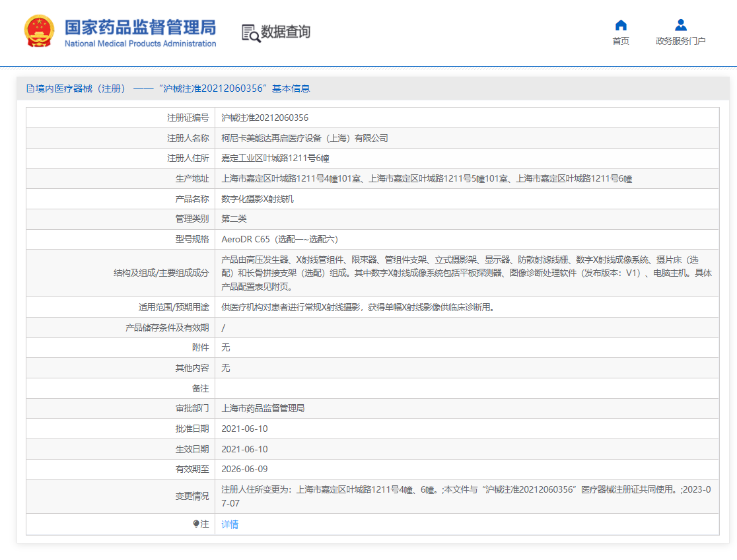Select product name 数字化摄影X射线机
This screenshot has width=737, height=560.
tap(258, 199)
